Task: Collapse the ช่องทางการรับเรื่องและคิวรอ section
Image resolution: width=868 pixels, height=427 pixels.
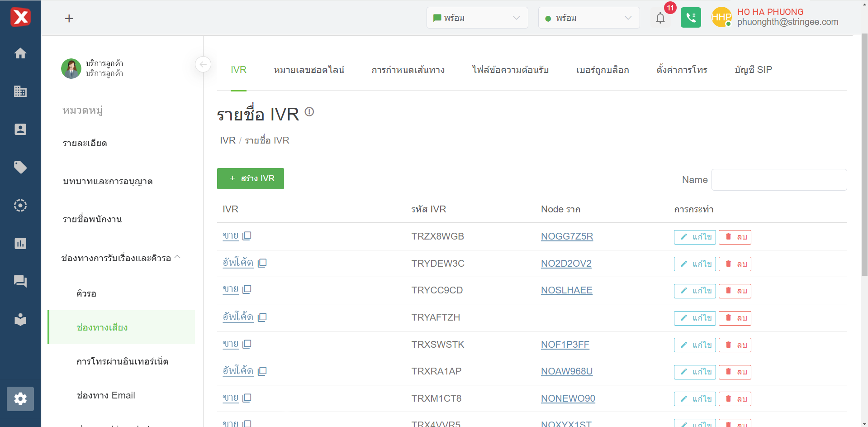Action: coord(178,257)
